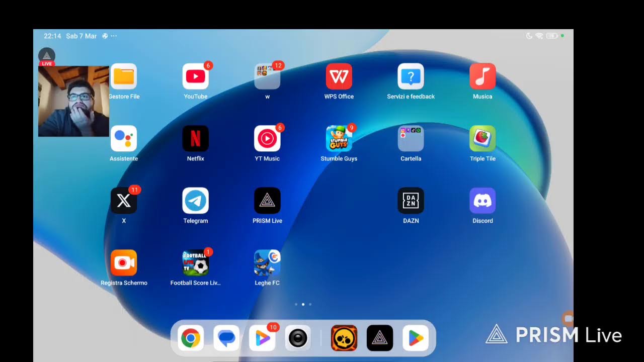
Task: Tap the clock showing 22:14
Action: pyautogui.click(x=52, y=36)
